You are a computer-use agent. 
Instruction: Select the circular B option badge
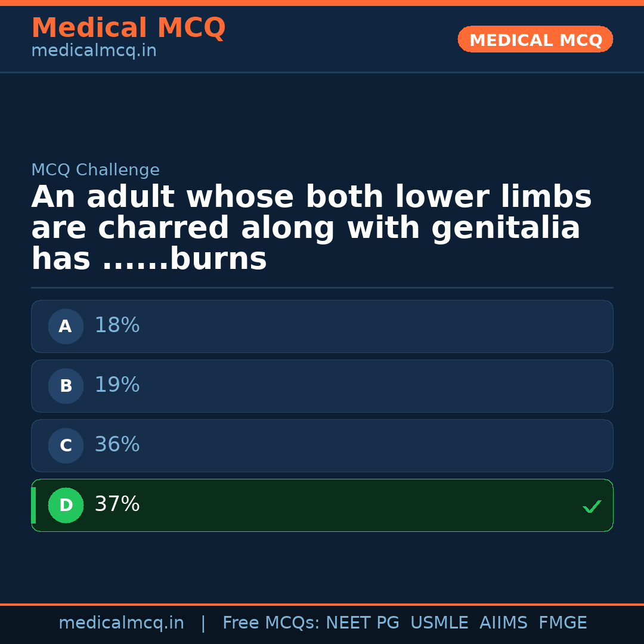click(x=66, y=386)
